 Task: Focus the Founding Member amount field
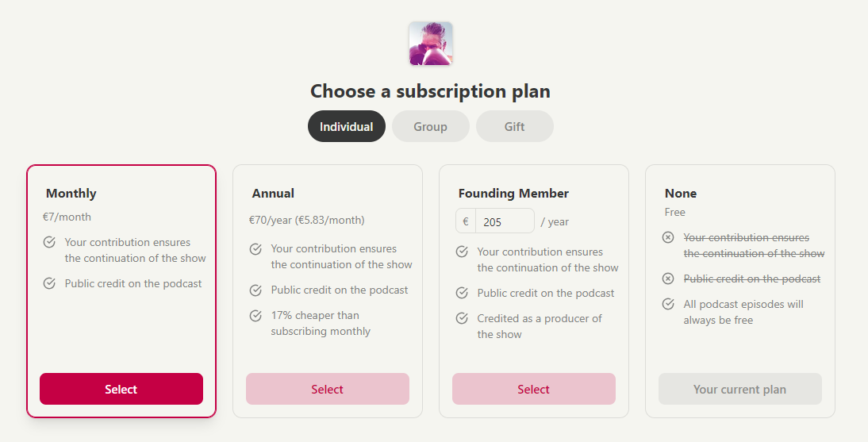(505, 221)
